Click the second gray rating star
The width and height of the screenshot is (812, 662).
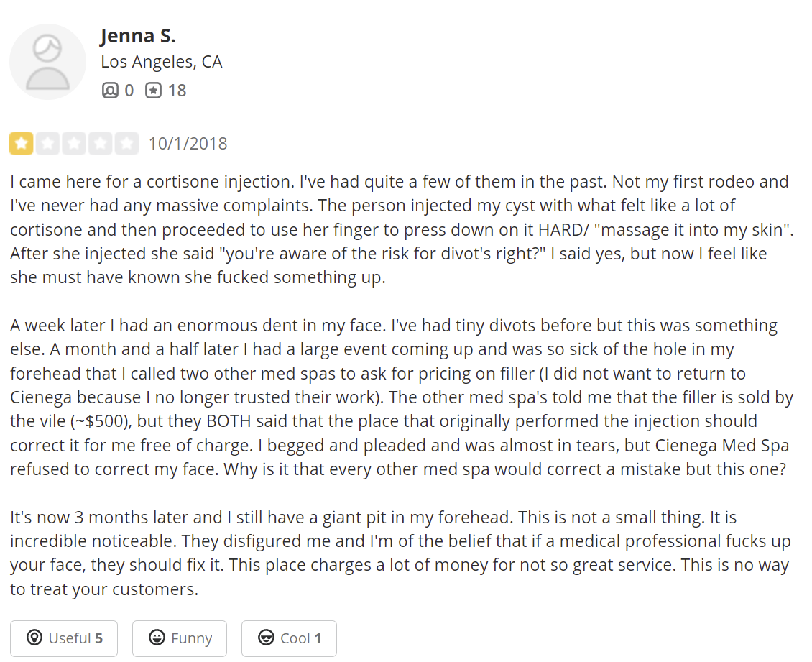47,144
